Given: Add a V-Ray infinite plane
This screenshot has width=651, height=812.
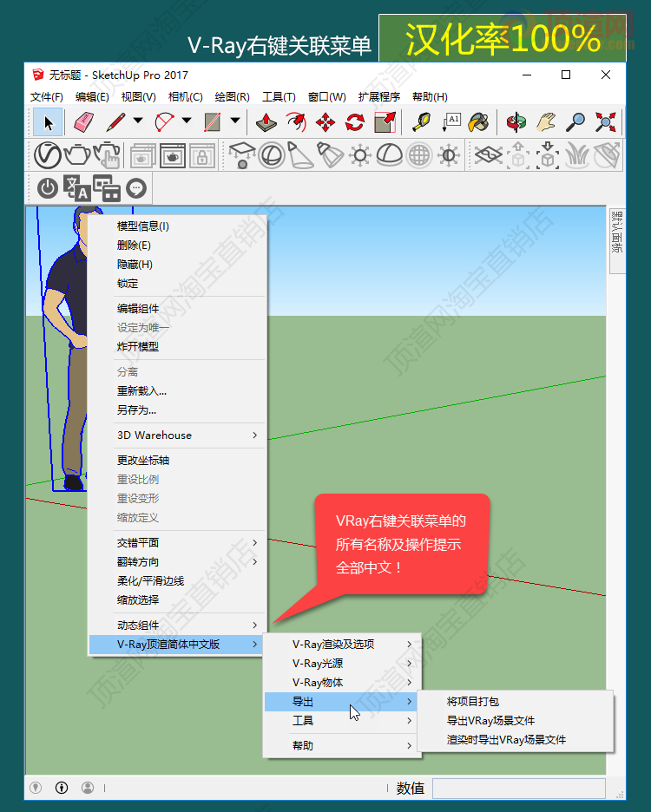Looking at the screenshot, I should 488,155.
